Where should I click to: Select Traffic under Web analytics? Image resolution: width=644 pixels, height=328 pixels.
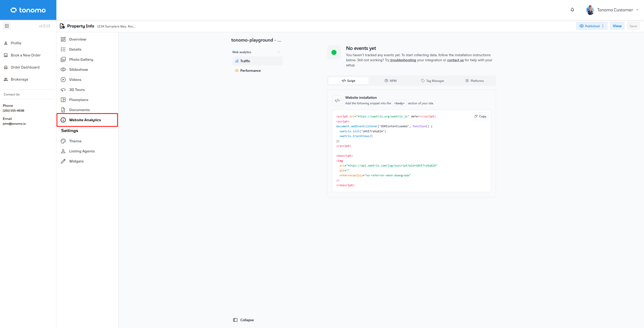[257, 61]
